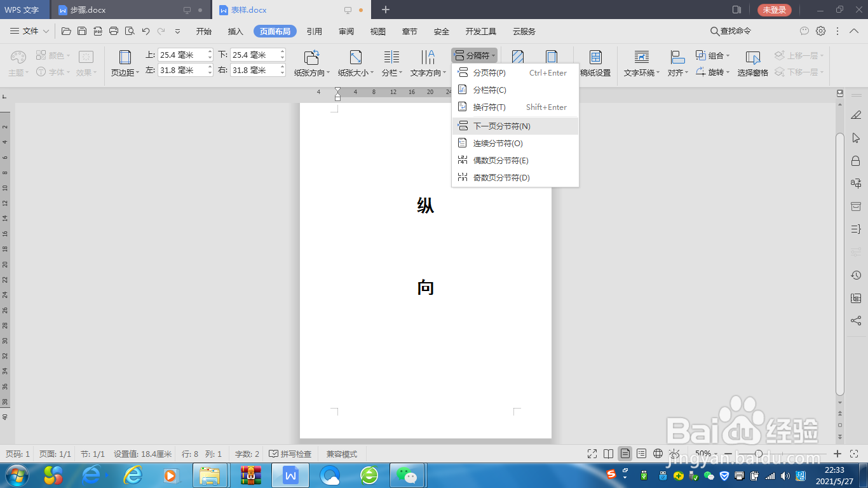Viewport: 868px width, 488px height.
Task: Click the Print icon
Action: tap(114, 31)
